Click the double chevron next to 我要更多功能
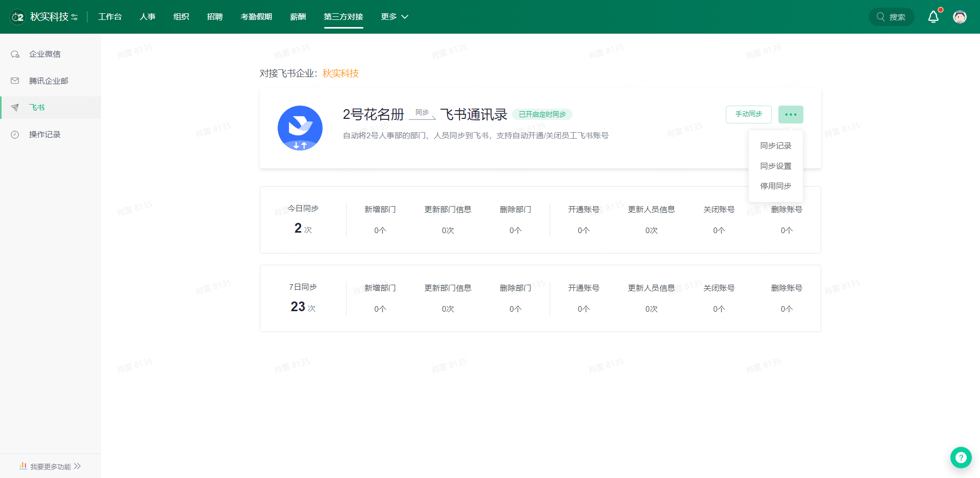This screenshot has width=980, height=478. coord(78,466)
